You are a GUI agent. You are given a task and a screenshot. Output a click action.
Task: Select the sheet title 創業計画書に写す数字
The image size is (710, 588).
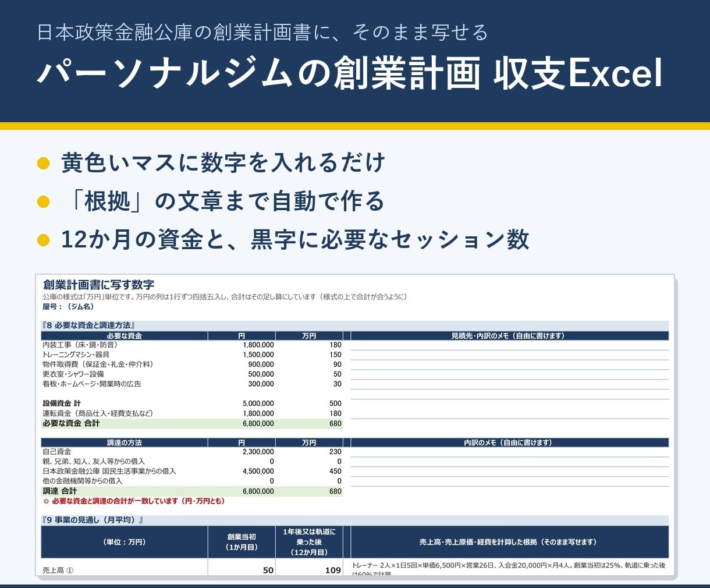(x=98, y=285)
